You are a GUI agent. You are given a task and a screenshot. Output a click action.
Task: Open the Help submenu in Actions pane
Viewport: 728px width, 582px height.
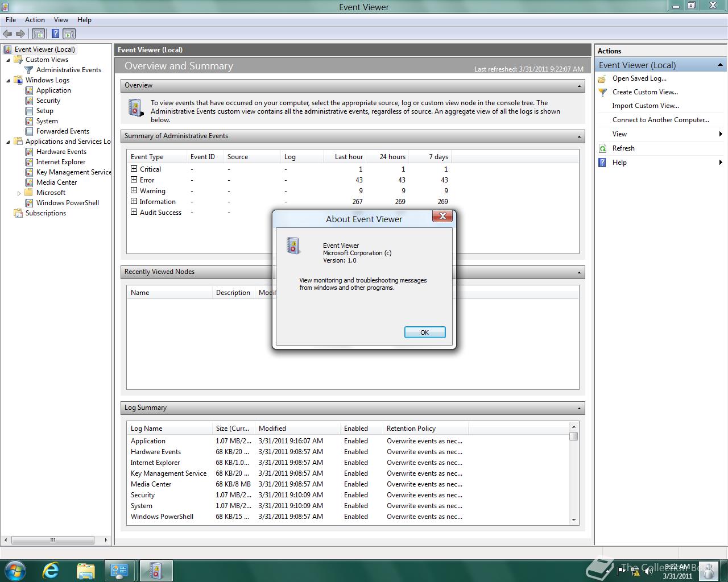pos(660,163)
